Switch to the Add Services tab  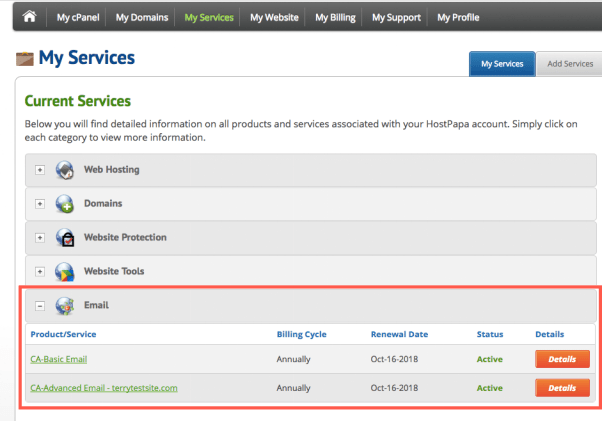click(x=570, y=64)
